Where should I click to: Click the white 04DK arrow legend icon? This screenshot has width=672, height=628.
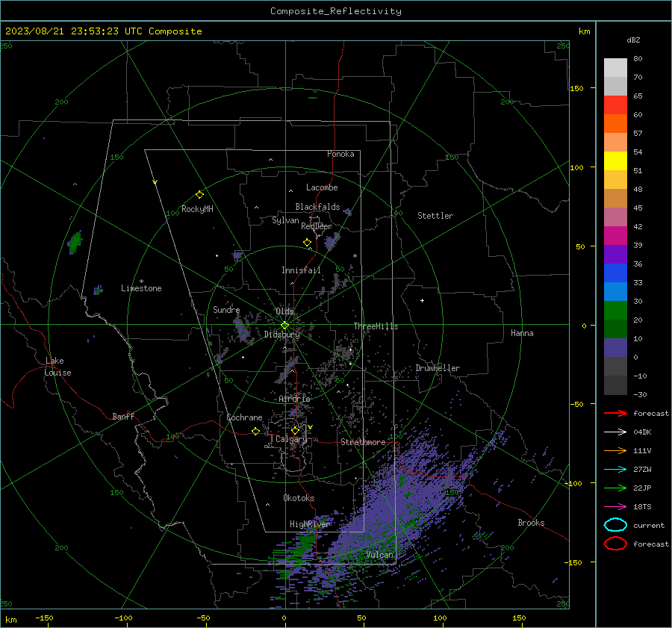[x=615, y=432]
